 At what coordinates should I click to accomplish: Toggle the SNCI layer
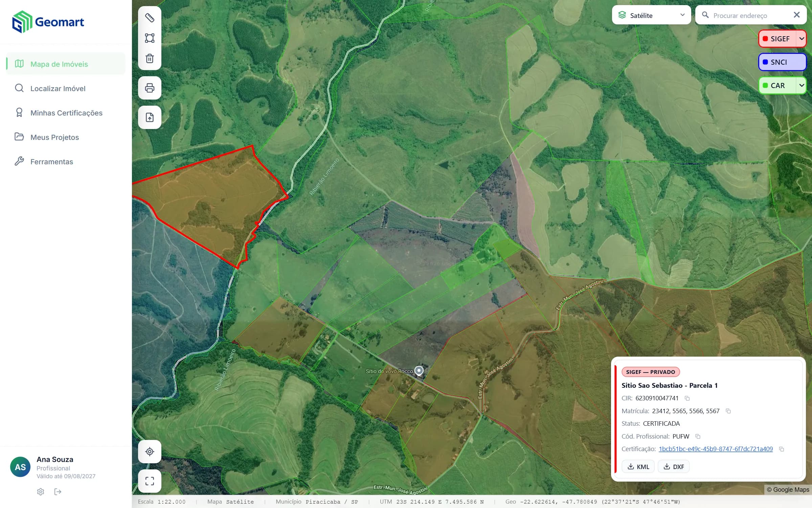(782, 62)
